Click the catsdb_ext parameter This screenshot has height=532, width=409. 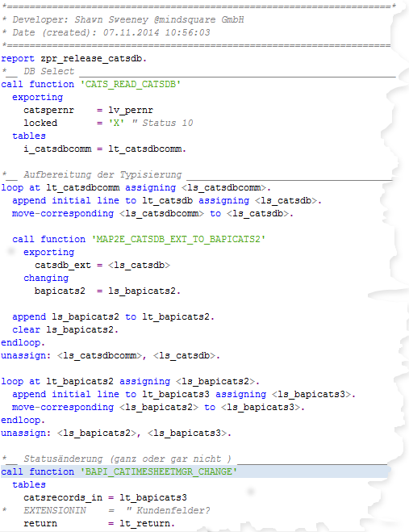coord(63,265)
